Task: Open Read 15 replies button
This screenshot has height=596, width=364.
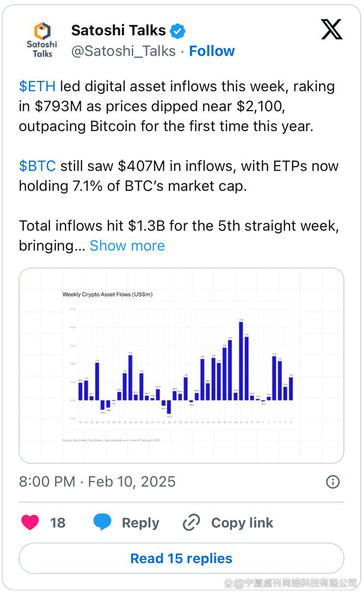Action: [x=181, y=558]
